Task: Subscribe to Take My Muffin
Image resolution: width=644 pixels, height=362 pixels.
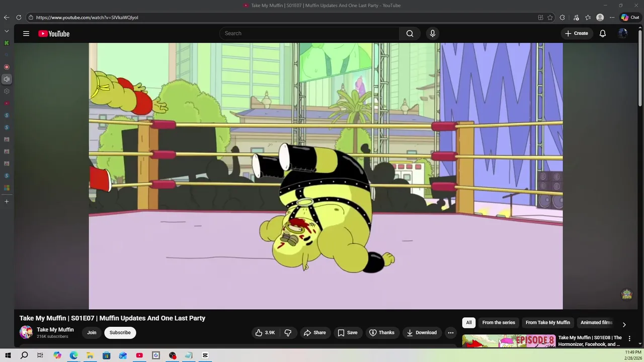Action: click(x=120, y=333)
